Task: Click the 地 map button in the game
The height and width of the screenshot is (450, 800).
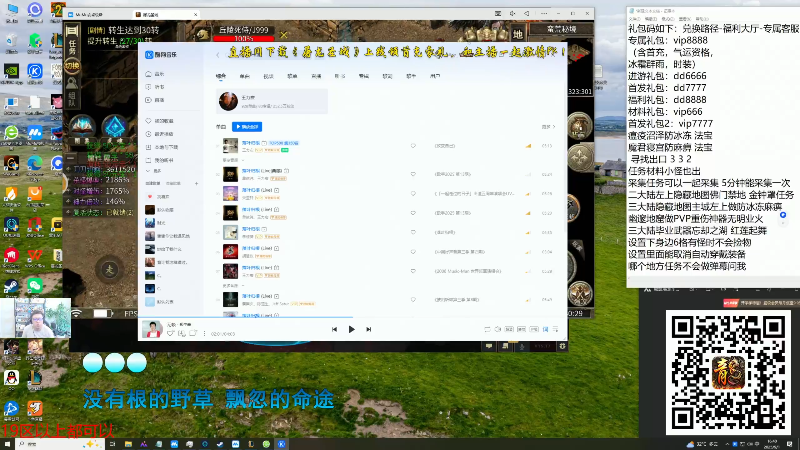Action: (x=518, y=34)
